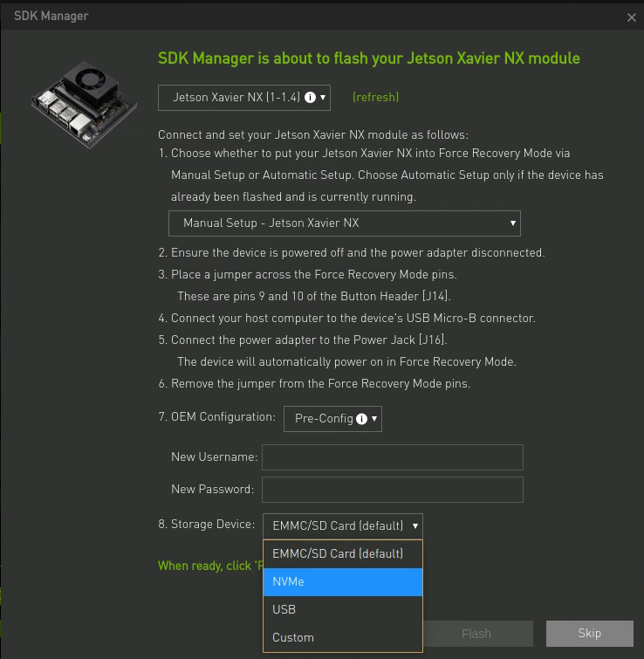Click the Flash button
644x659 pixels.
point(477,634)
